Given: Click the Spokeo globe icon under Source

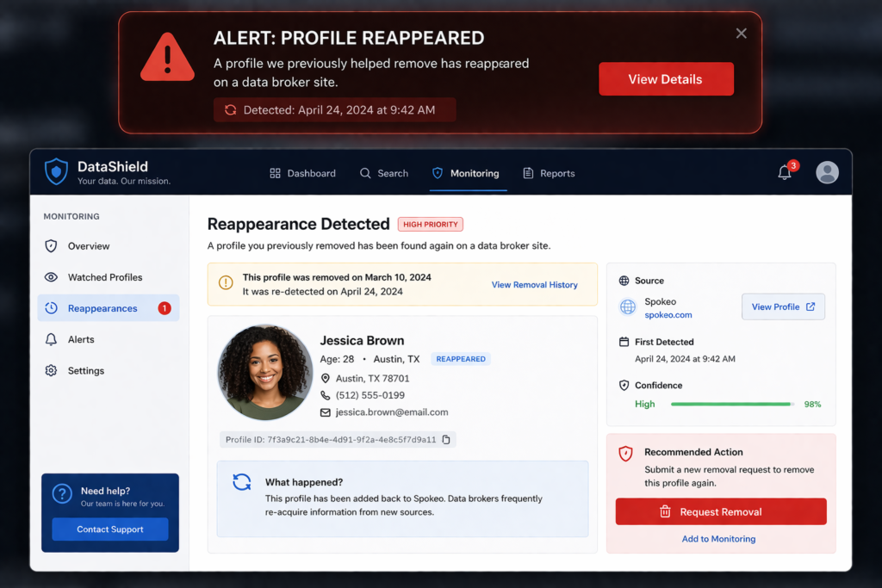Looking at the screenshot, I should pos(627,306).
